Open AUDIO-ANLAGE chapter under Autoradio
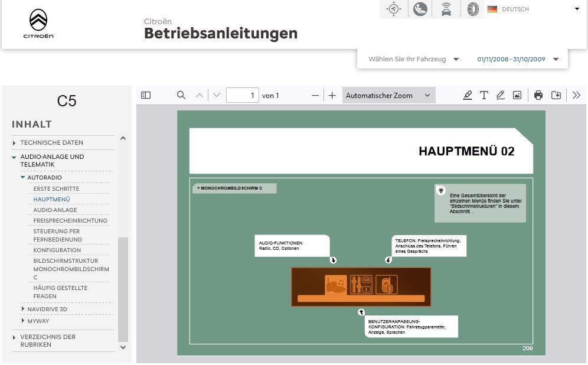588x365 pixels. click(55, 210)
